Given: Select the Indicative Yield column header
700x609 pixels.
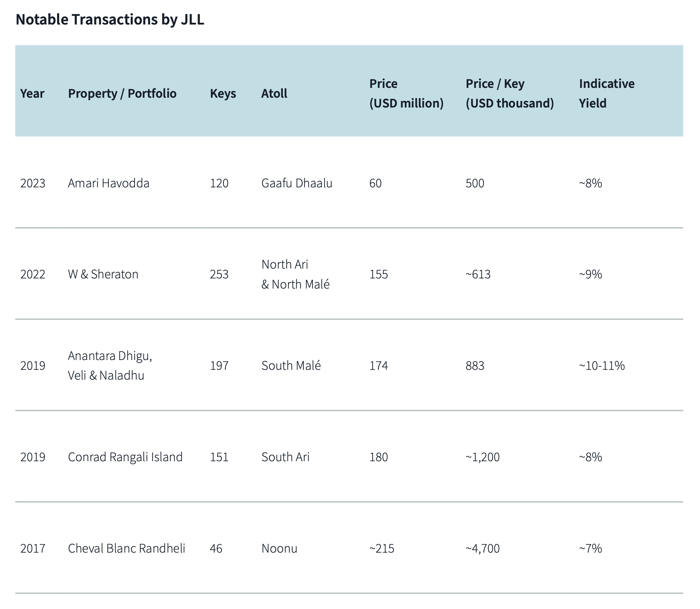Looking at the screenshot, I should (606, 94).
